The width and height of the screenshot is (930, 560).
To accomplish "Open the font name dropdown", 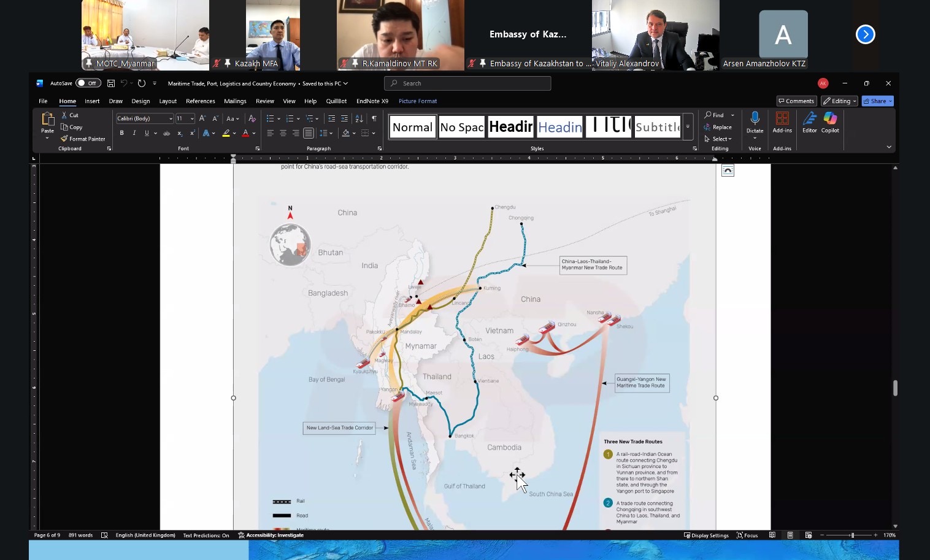I will 171,118.
